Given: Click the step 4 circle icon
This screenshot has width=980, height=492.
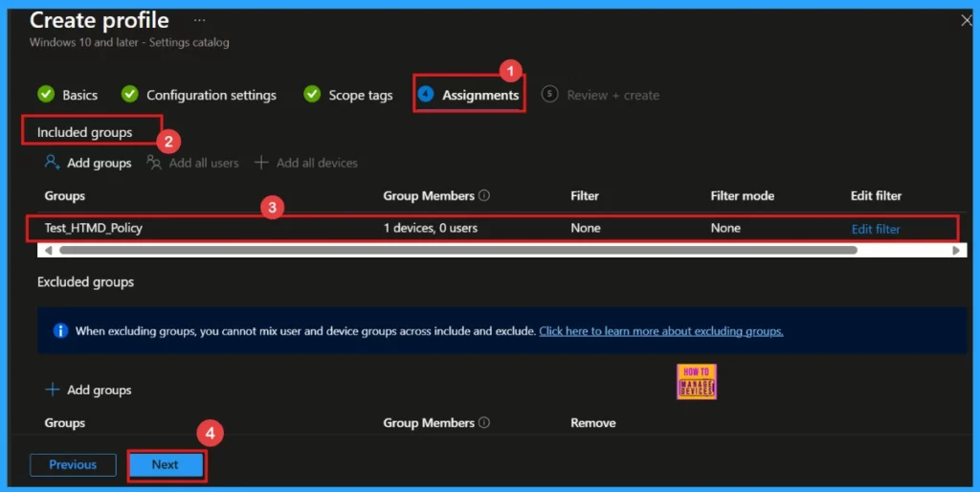Looking at the screenshot, I should [x=426, y=95].
